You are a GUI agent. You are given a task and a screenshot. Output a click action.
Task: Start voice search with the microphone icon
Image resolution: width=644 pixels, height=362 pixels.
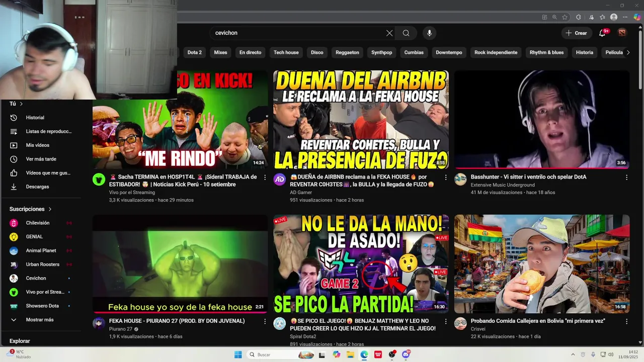click(x=429, y=33)
